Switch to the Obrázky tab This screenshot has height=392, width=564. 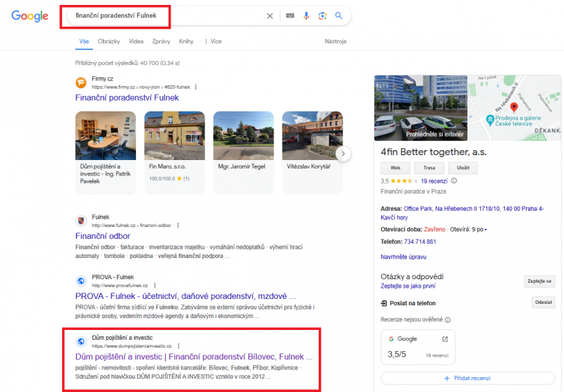coord(109,42)
